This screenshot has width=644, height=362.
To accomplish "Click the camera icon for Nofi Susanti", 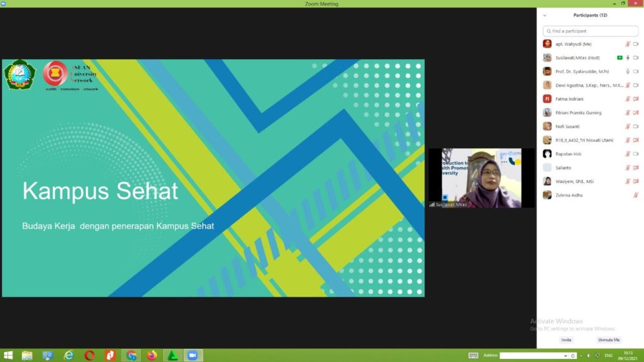I will [636, 126].
